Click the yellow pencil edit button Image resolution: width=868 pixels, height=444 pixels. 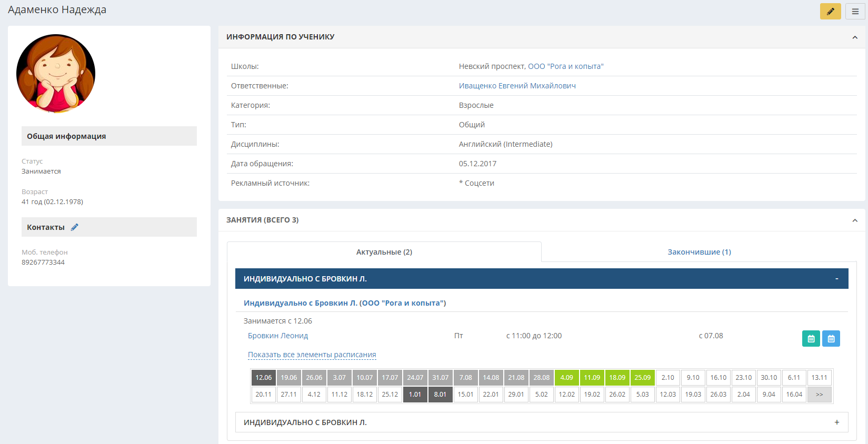coord(830,11)
